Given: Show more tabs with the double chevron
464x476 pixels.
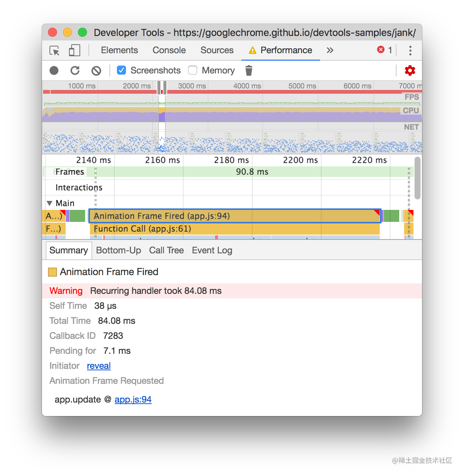Looking at the screenshot, I should [330, 50].
